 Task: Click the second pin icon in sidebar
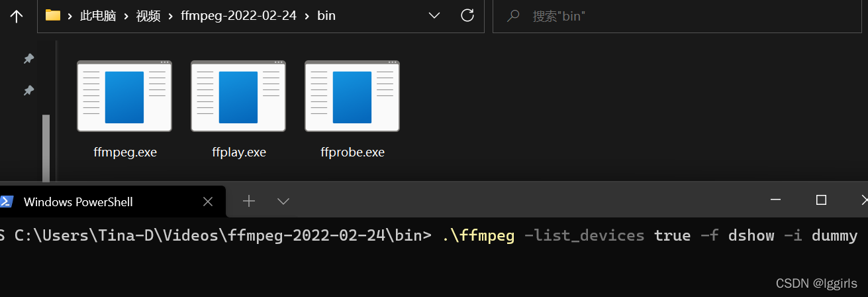[x=28, y=90]
